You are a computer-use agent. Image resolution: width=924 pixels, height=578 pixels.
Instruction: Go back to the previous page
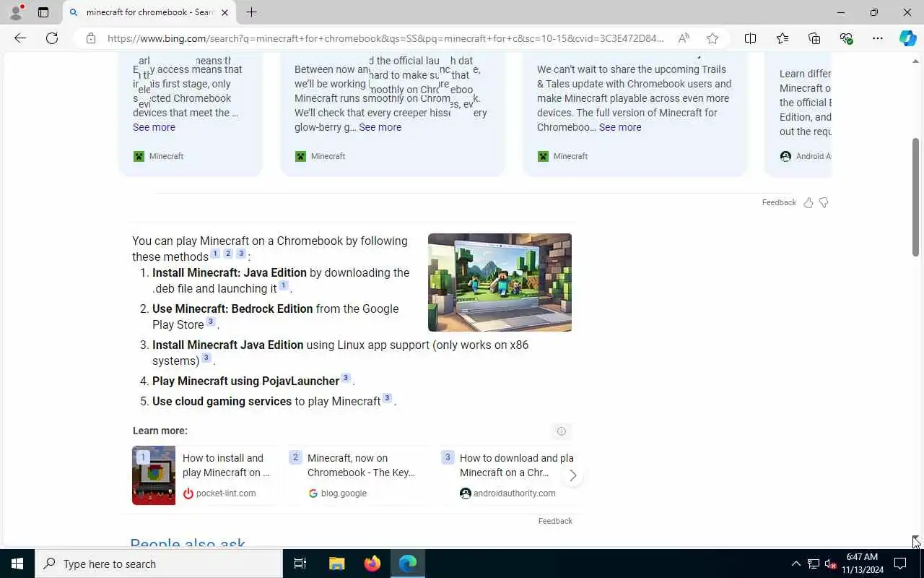20,38
